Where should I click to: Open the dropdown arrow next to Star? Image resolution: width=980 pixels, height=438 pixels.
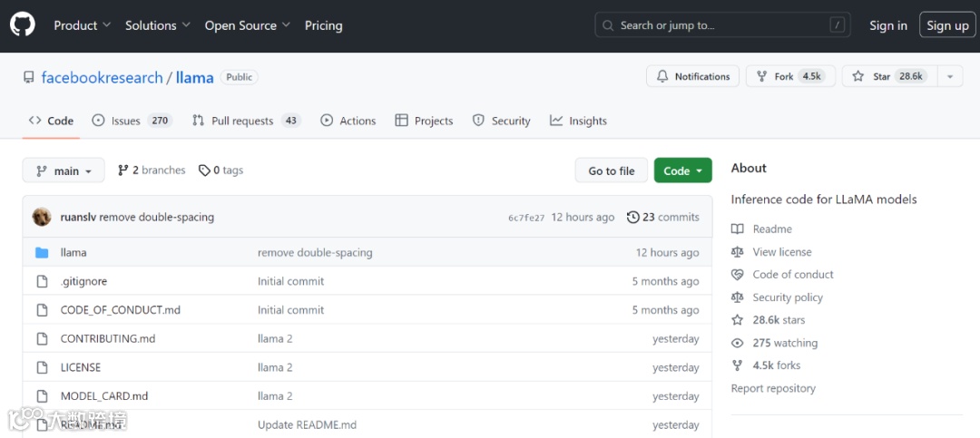(950, 76)
